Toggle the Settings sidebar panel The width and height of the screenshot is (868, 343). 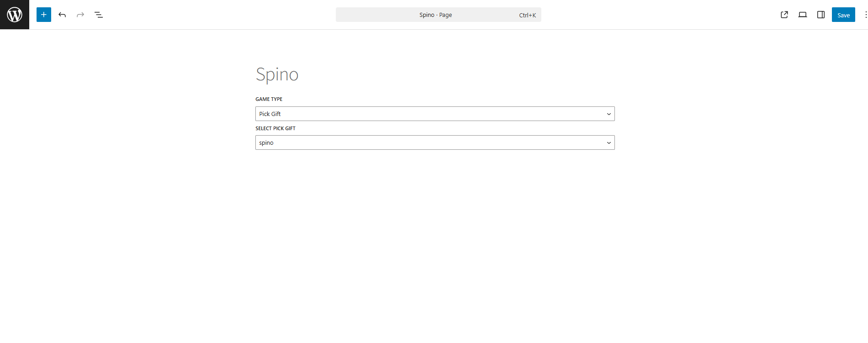[x=821, y=15]
